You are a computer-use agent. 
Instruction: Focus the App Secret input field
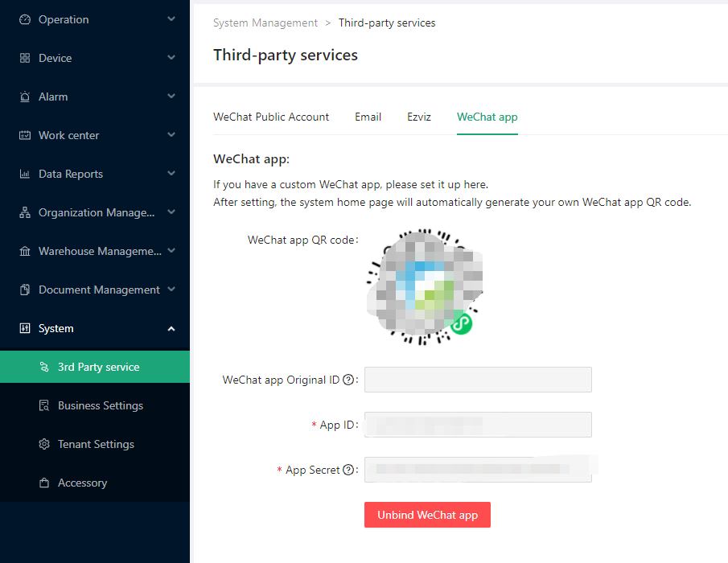478,470
